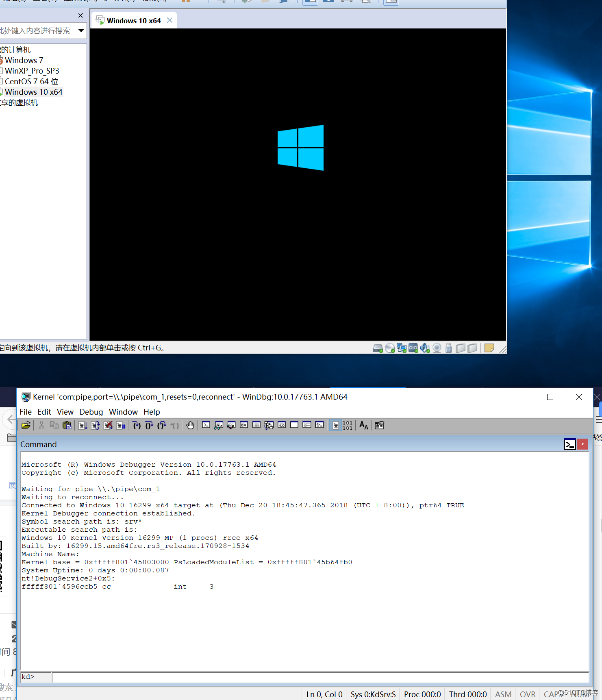
Task: Click ASM indicator in WinDbg status bar
Action: click(503, 694)
